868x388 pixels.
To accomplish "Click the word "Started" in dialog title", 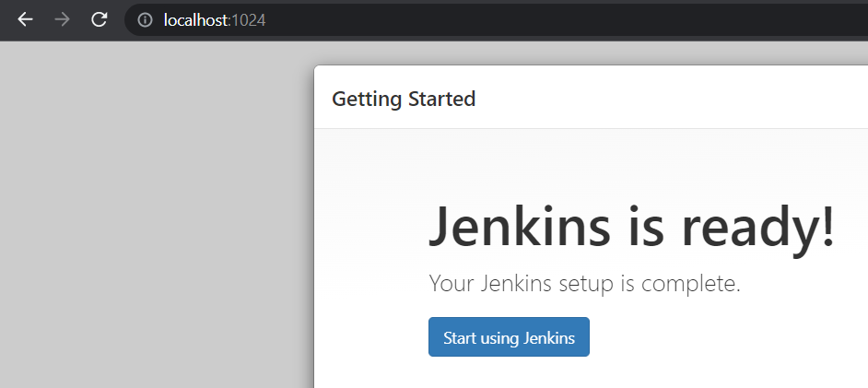I will click(441, 99).
